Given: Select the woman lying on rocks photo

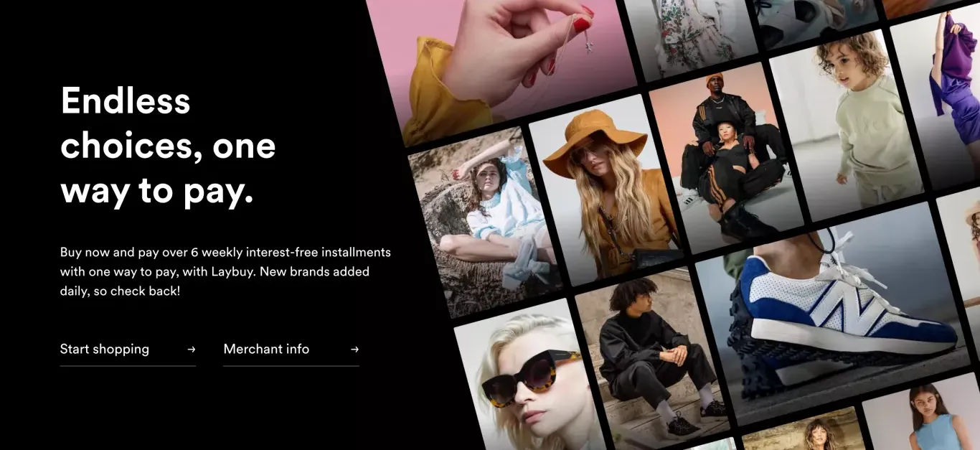Looking at the screenshot, I should pyautogui.click(x=488, y=222).
